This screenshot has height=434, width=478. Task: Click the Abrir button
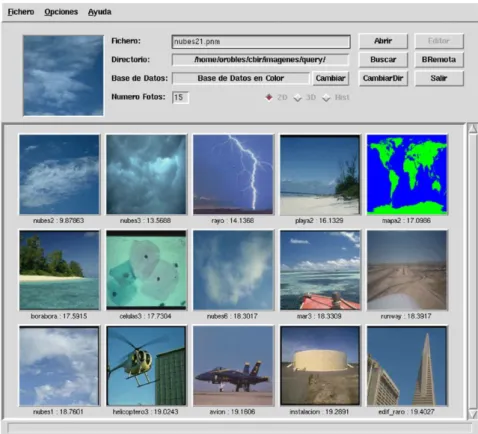coord(383,41)
